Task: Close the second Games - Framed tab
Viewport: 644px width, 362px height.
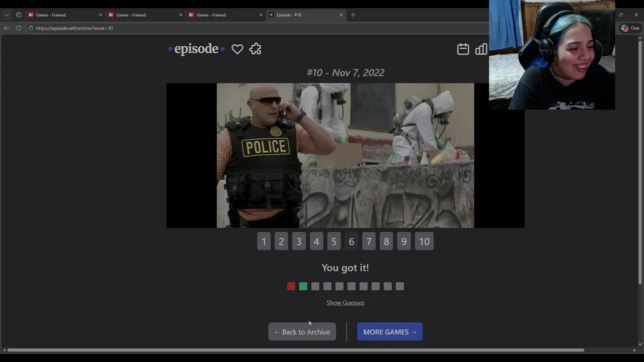Action: 181,15
